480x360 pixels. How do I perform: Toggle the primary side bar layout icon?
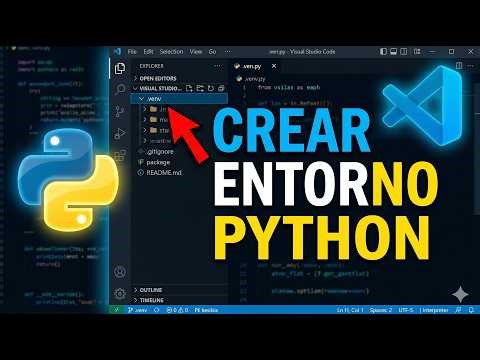[383, 52]
